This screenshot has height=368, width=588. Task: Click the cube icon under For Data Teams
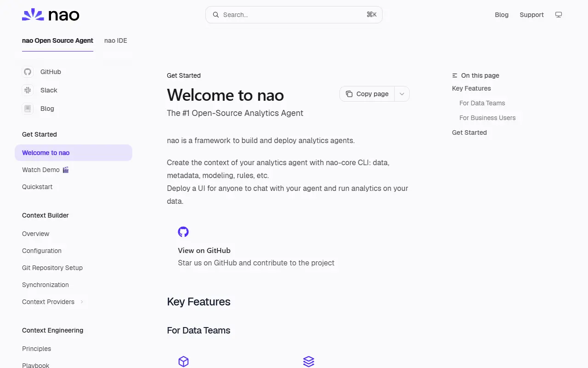tap(183, 362)
